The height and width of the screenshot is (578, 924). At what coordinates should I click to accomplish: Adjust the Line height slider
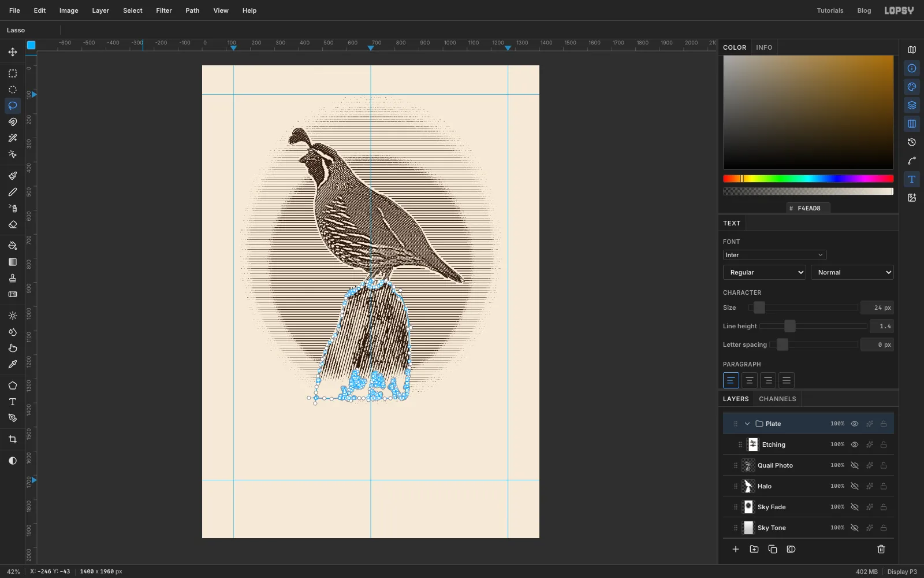(x=813, y=326)
